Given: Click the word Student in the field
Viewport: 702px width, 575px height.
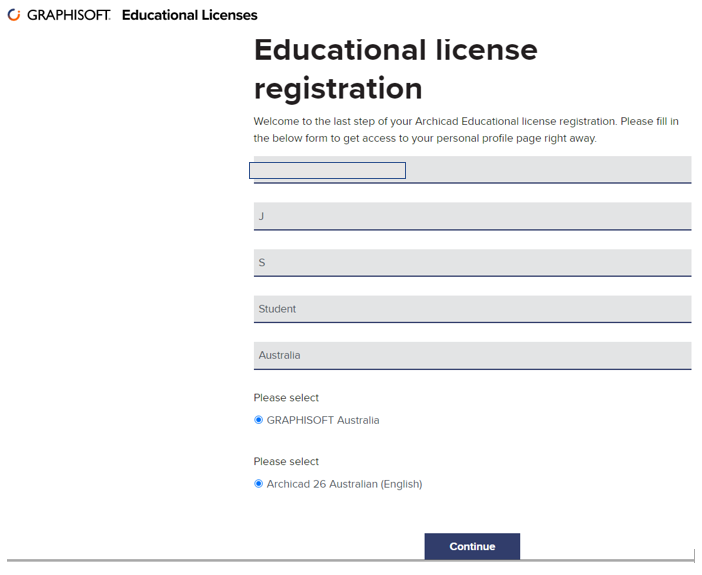Looking at the screenshot, I should pyautogui.click(x=277, y=309).
